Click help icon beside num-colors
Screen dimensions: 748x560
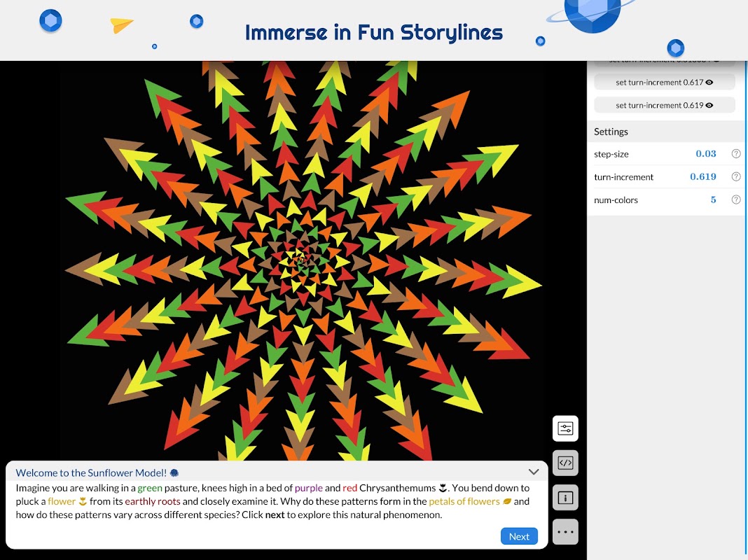(x=736, y=199)
